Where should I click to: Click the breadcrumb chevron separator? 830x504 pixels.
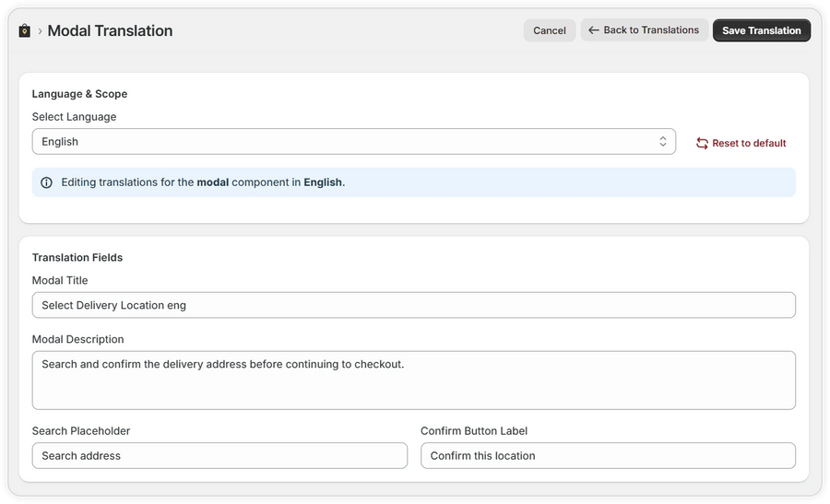[40, 31]
